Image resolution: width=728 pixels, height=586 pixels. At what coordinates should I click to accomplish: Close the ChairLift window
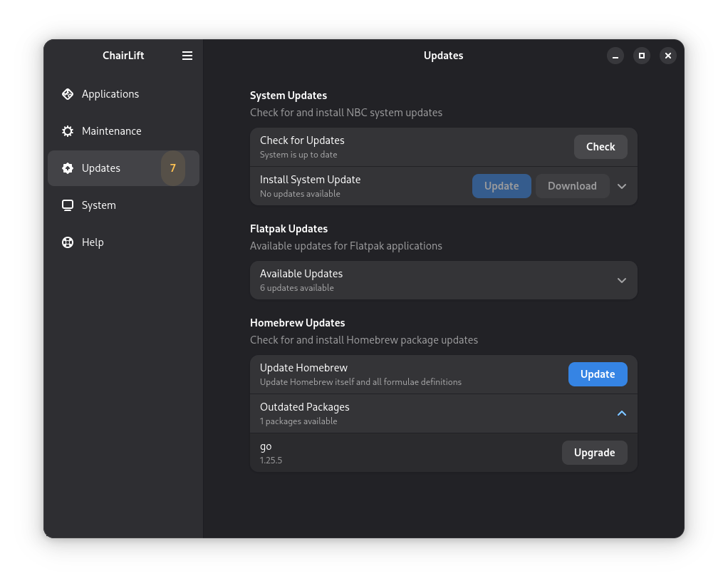(x=667, y=56)
